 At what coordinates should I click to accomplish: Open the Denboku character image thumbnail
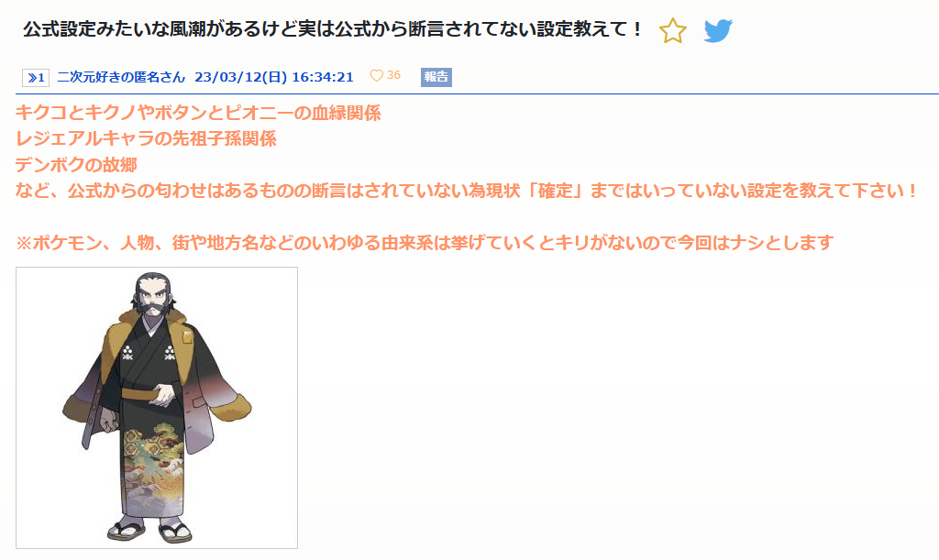pos(157,408)
